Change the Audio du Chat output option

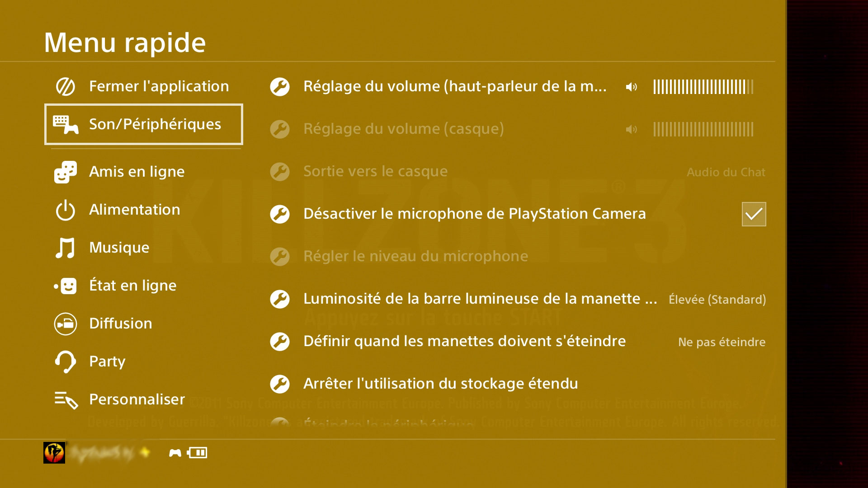(725, 172)
